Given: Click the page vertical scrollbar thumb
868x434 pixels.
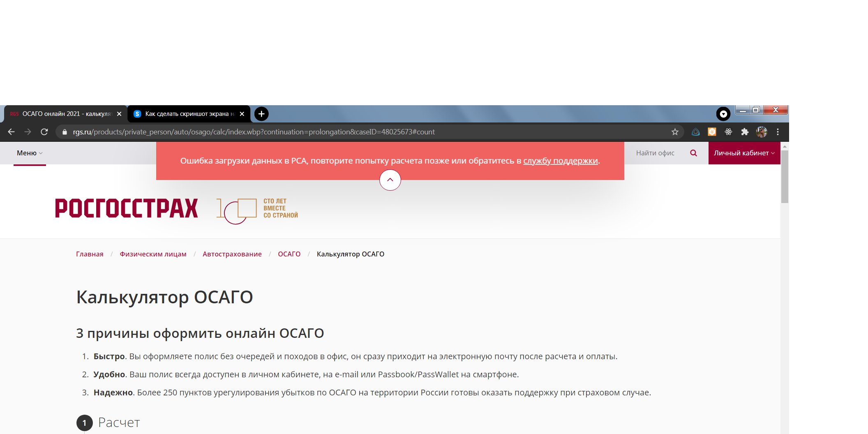Looking at the screenshot, I should [785, 177].
